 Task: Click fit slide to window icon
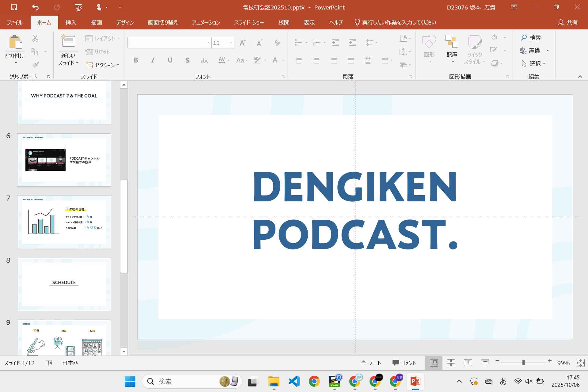pyautogui.click(x=580, y=363)
